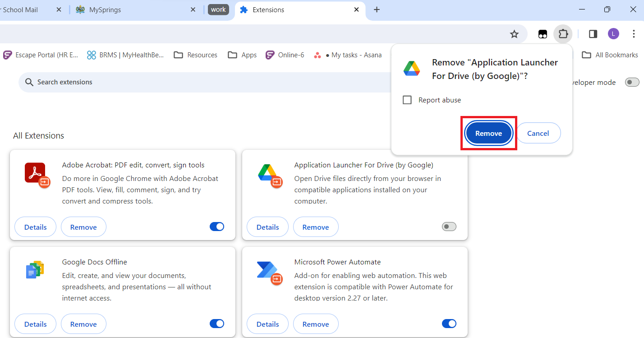Click the purple profile avatar icon
The width and height of the screenshot is (644, 338).
click(x=613, y=34)
